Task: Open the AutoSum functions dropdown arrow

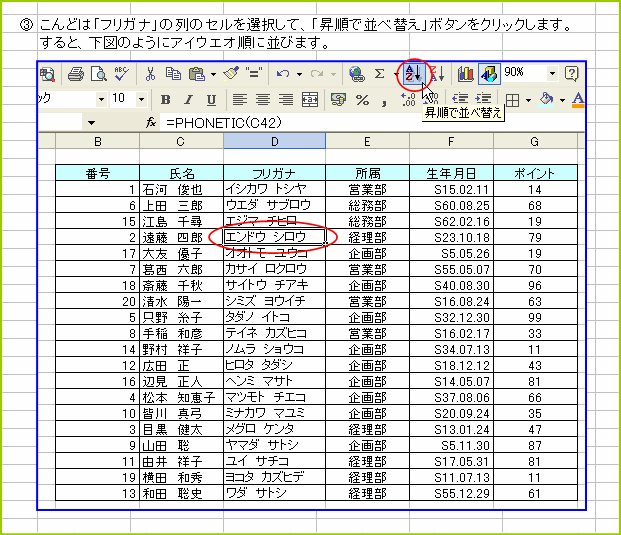Action: (396, 74)
